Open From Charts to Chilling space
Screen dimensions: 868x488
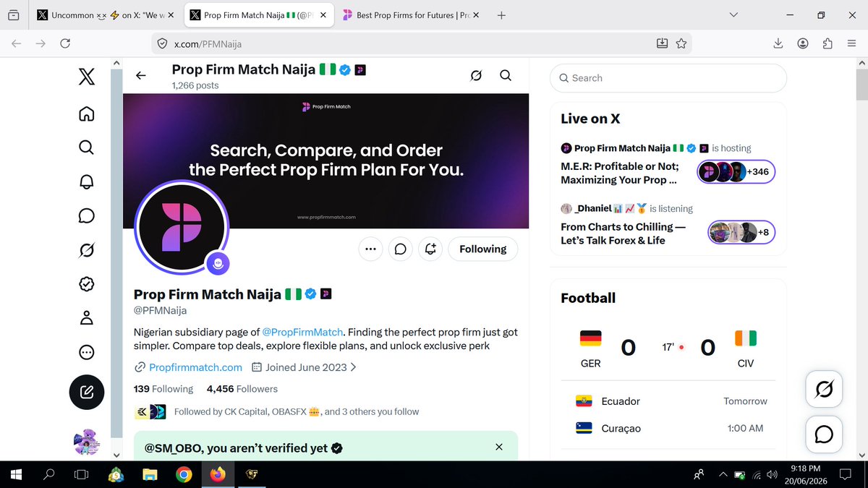coord(624,233)
